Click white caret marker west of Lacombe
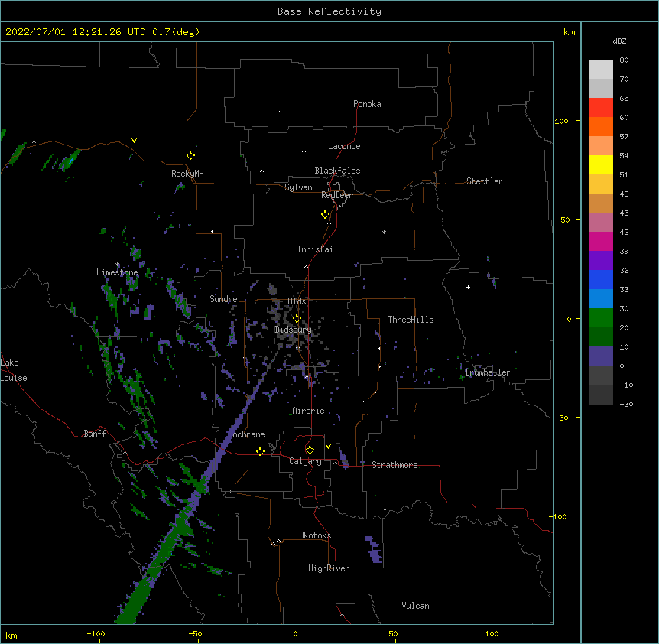This screenshot has height=644, width=659. [304, 151]
